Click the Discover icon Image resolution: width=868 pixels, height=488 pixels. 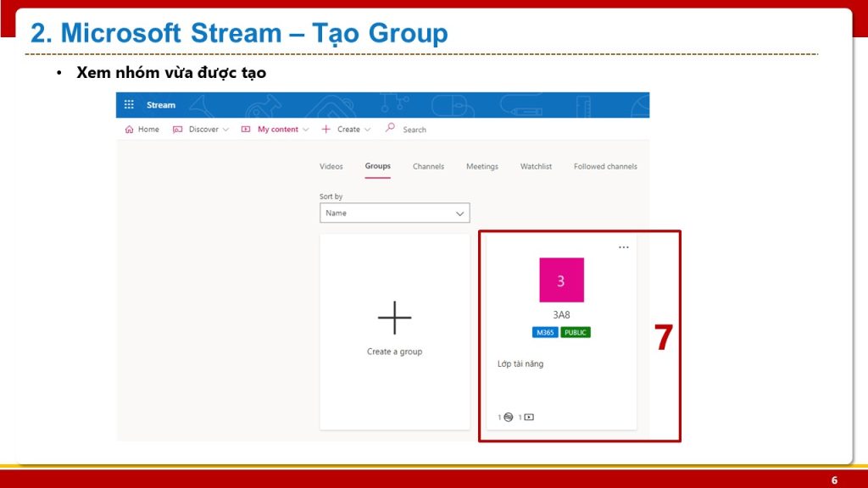(177, 130)
